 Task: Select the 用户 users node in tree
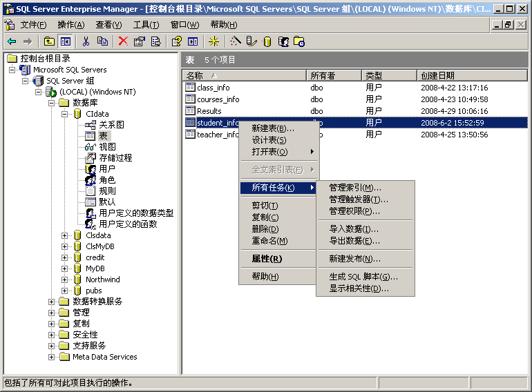pyautogui.click(x=107, y=168)
